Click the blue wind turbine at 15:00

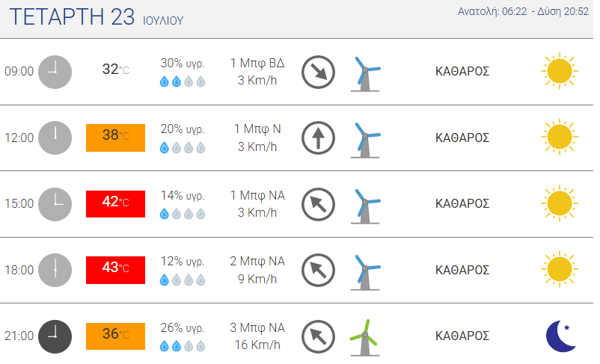365,206
